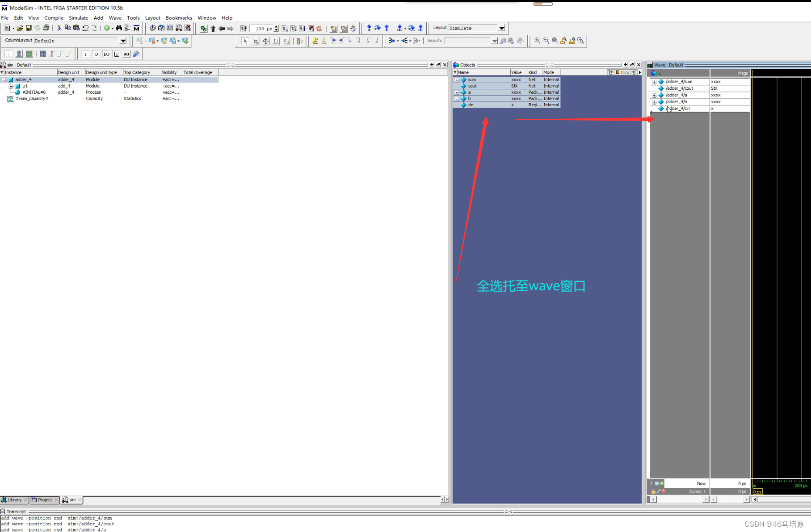Click the Insert Cursor wave icon

[315, 41]
